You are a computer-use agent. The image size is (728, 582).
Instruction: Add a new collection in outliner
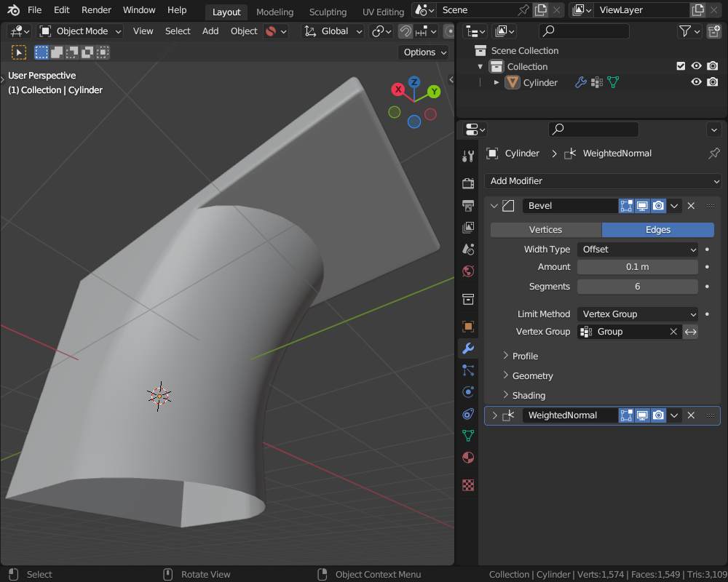(x=713, y=31)
